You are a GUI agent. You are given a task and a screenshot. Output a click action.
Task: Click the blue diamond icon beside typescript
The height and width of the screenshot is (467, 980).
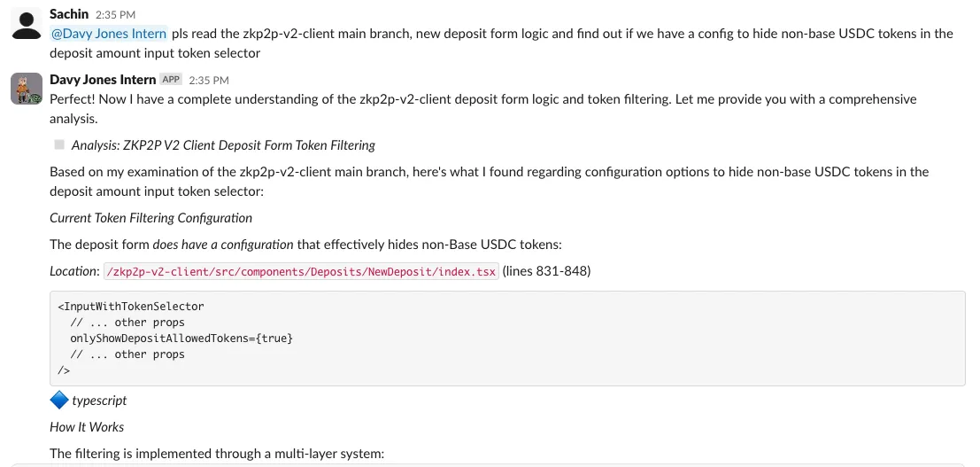click(59, 401)
